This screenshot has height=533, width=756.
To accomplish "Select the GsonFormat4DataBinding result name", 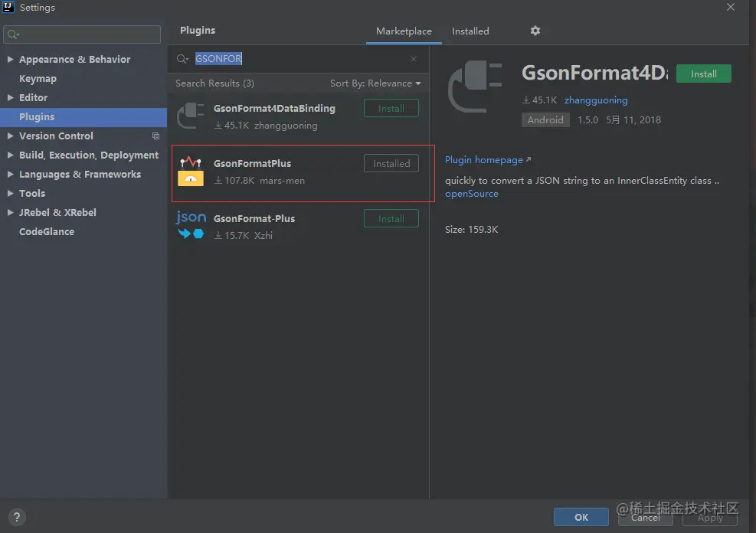I will coord(274,109).
